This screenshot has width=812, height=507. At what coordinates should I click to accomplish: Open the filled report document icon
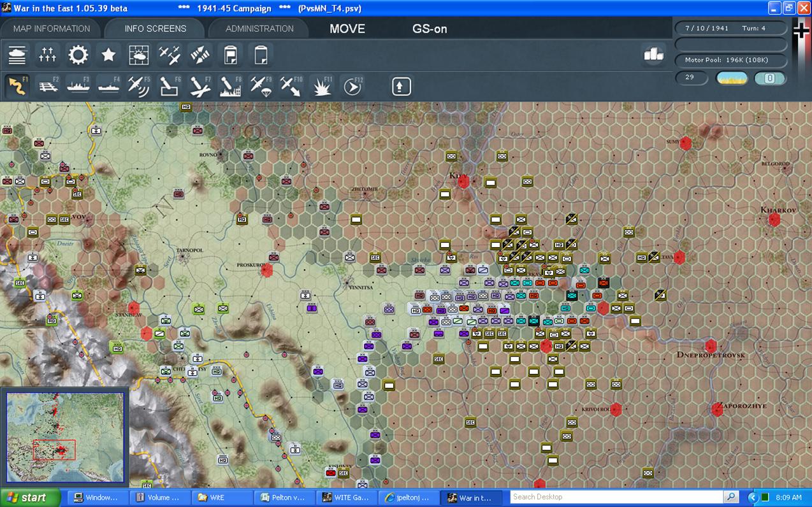(231, 55)
